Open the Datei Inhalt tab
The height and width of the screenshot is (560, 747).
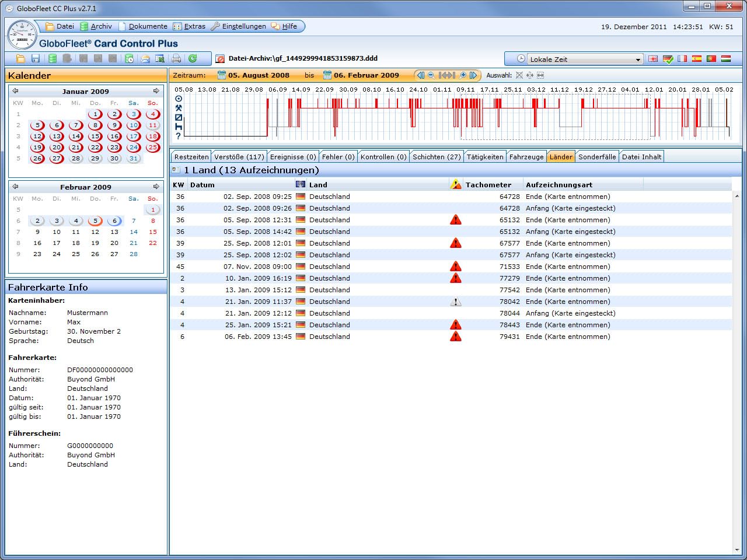[641, 157]
